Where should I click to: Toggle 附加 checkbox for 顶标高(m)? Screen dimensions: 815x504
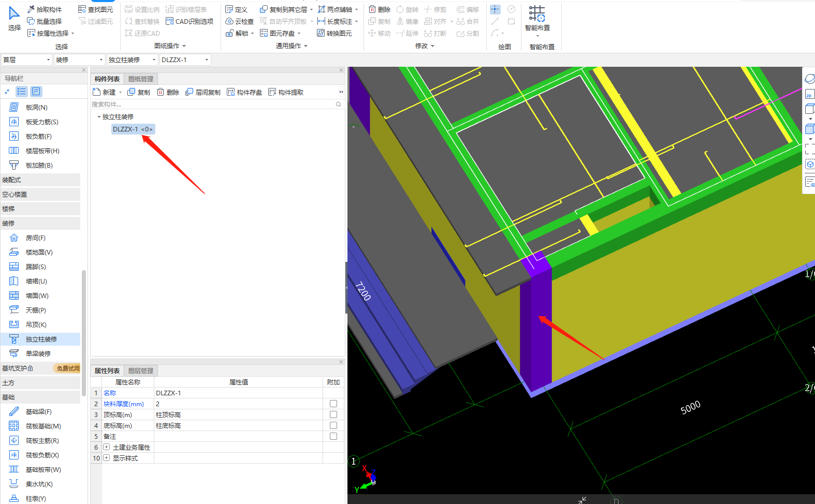tap(333, 414)
